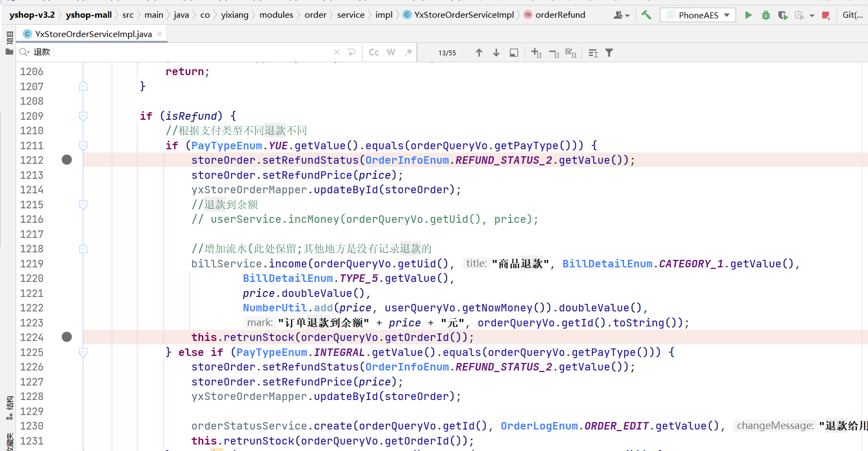Collapse PayTypeEnum.YUE block at line 1211
868x451 pixels.
pos(83,146)
